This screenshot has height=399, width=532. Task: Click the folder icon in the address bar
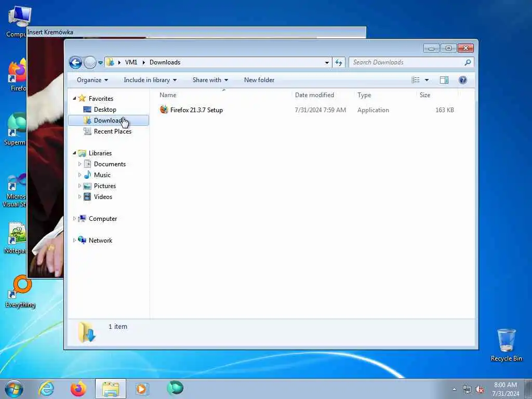pyautogui.click(x=110, y=62)
